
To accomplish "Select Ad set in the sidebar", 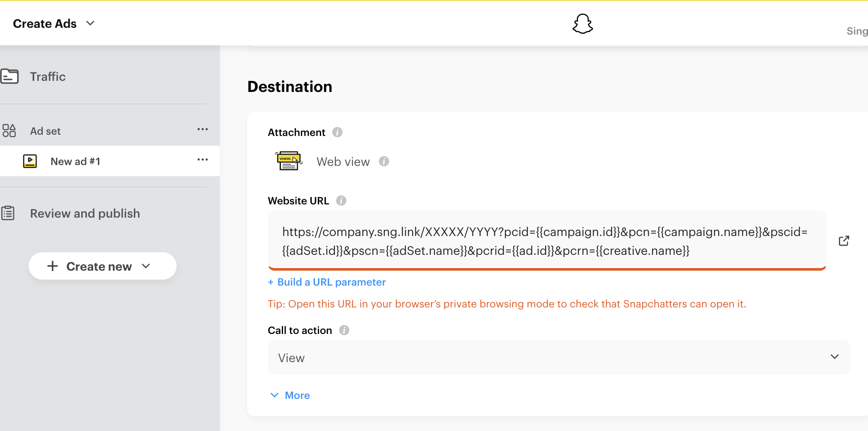I will tap(45, 131).
